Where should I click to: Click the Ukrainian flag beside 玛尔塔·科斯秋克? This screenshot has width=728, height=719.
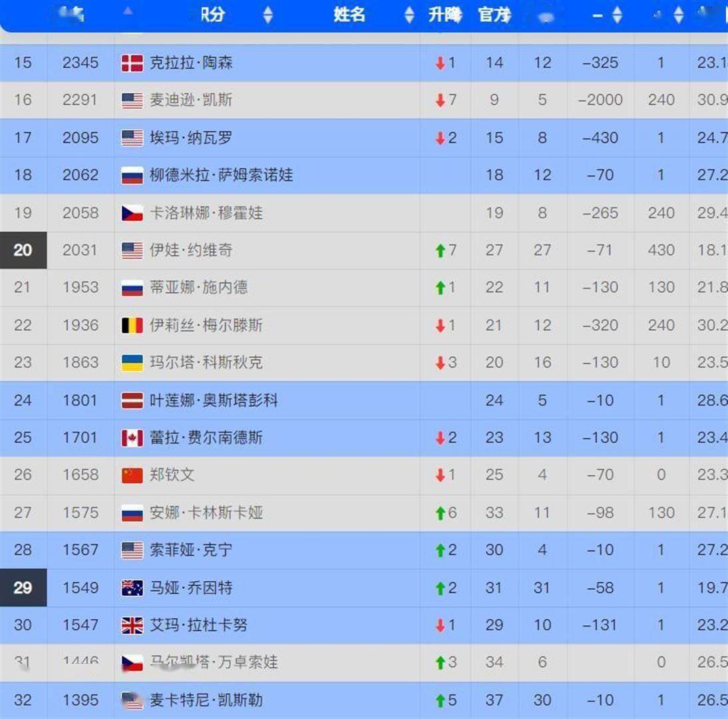(132, 363)
